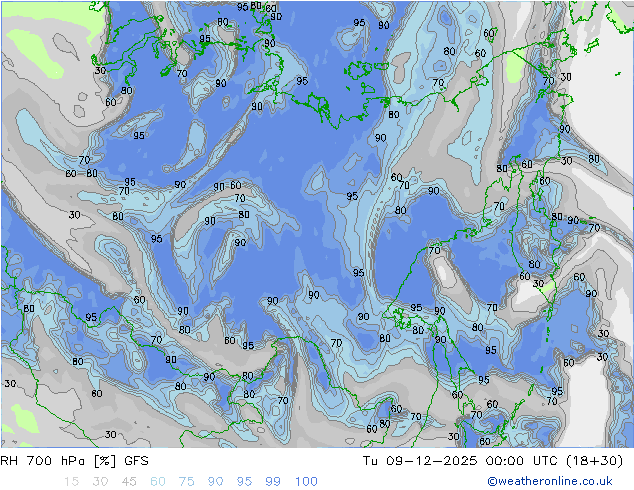Click the weatheronline.co.uk copyright link

550,481
